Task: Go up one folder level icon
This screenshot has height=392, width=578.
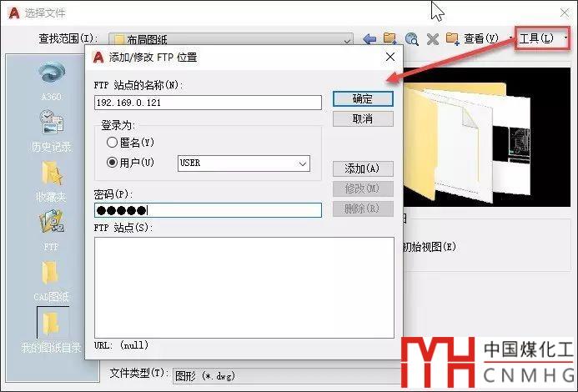Action: (390, 38)
